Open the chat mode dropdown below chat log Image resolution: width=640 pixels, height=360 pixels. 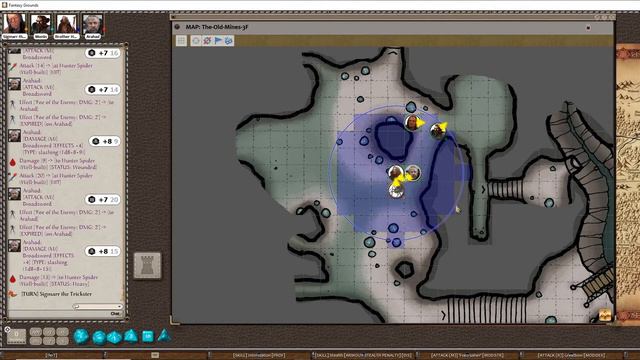98,307
